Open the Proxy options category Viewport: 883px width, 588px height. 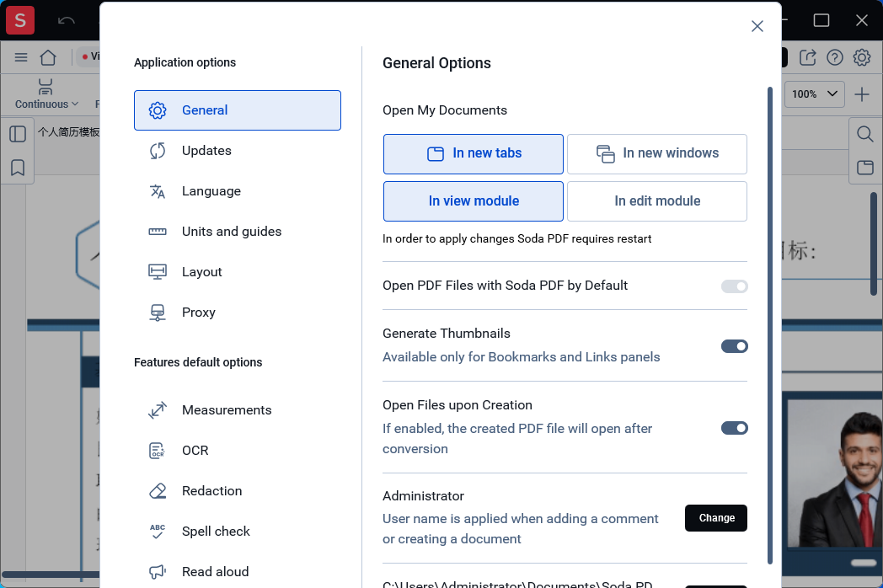[237, 313]
